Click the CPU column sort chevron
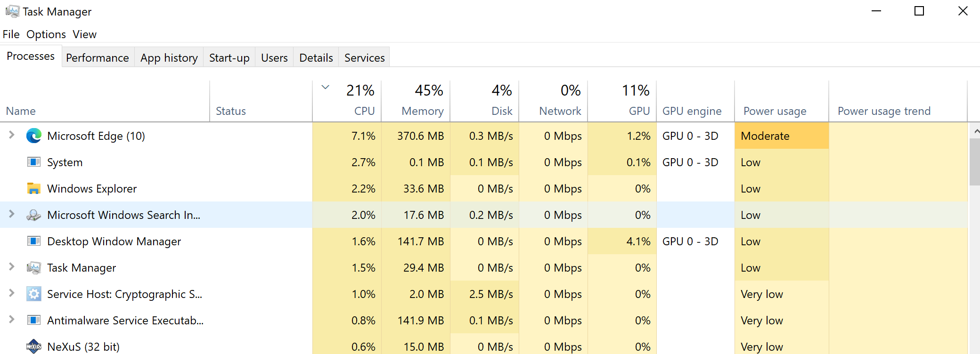This screenshot has height=354, width=980. point(325,88)
